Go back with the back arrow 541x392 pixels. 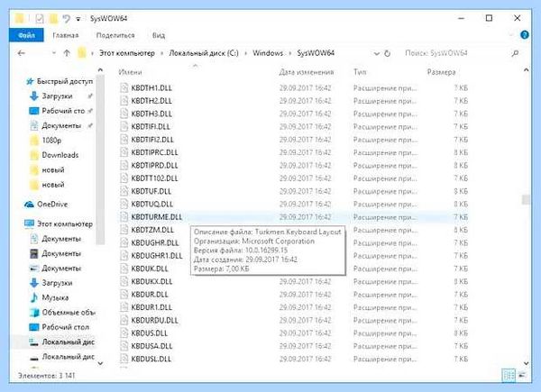(x=22, y=53)
